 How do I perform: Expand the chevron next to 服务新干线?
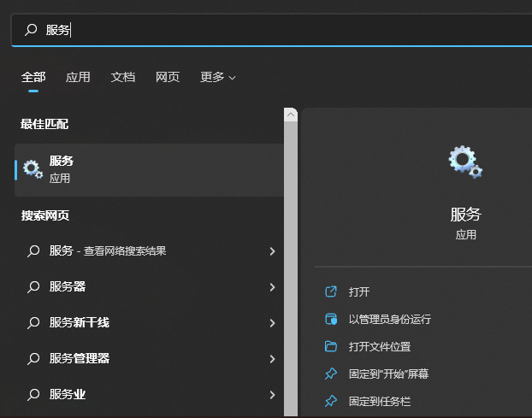[272, 323]
